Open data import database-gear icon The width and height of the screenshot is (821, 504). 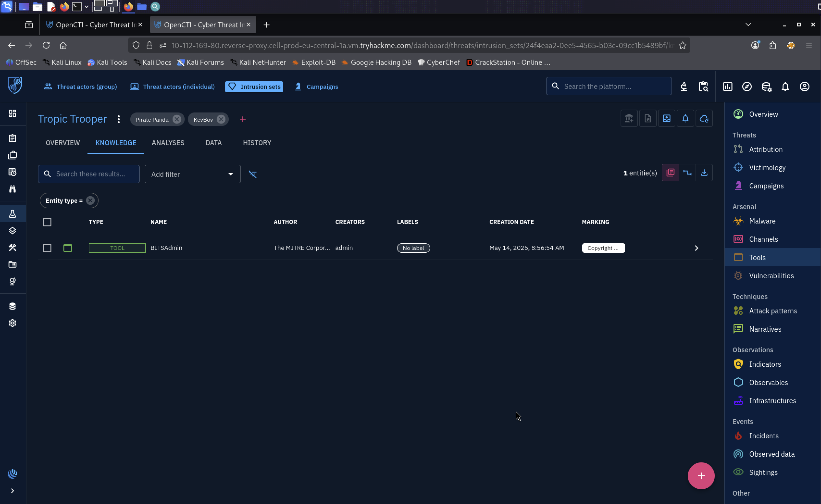[767, 87]
